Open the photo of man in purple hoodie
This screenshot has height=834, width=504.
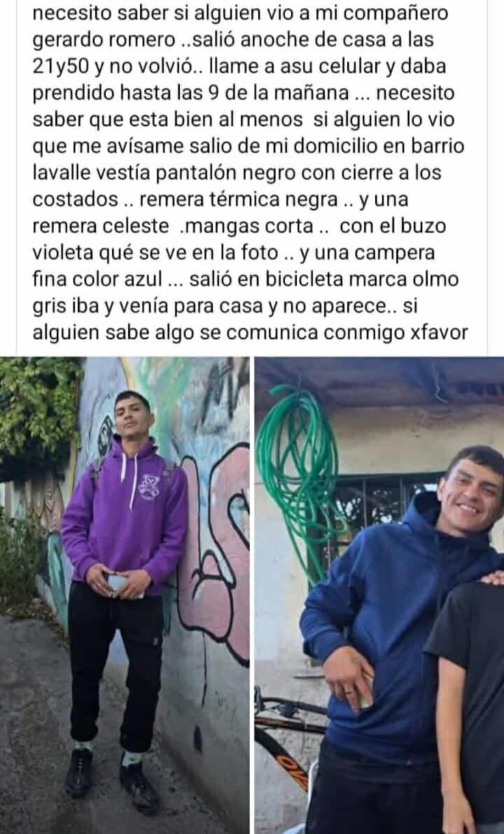pos(124,595)
